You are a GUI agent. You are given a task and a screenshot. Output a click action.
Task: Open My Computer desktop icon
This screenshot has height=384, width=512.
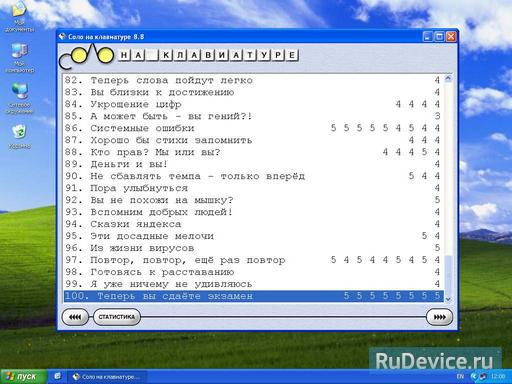(x=19, y=57)
